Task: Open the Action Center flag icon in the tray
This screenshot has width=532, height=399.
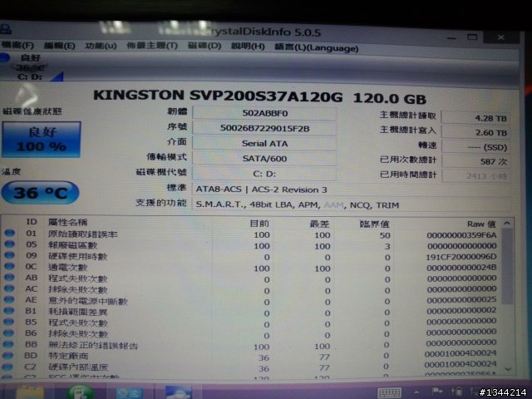Action: tap(437, 392)
